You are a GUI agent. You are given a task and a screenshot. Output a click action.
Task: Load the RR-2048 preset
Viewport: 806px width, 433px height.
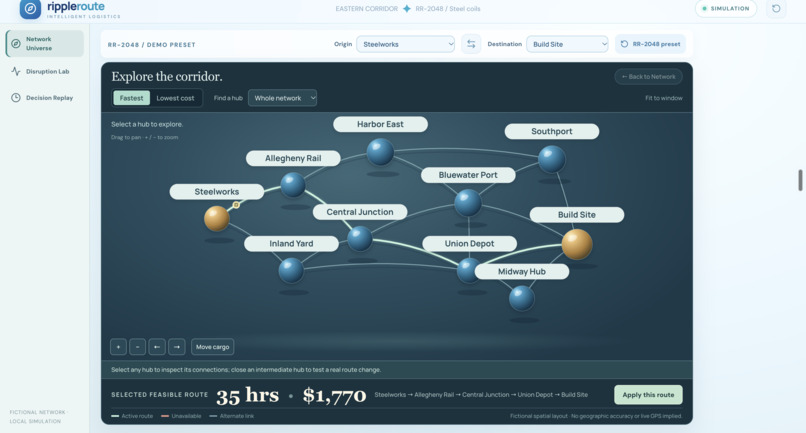click(650, 44)
